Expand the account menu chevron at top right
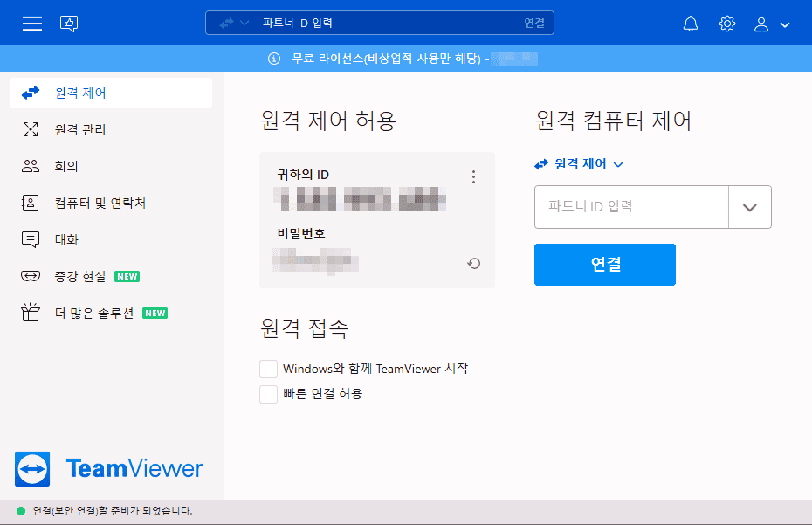 (783, 24)
